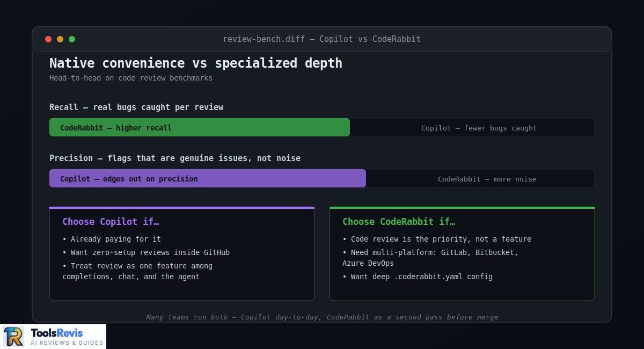Click the yellow minimize dot in title bar
Screen dimensions: 644x349
click(60, 39)
